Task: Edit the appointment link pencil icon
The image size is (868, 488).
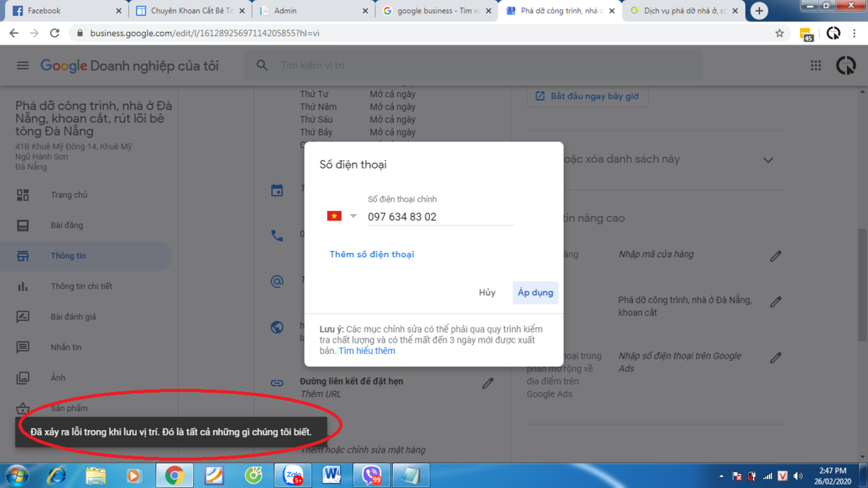Action: click(488, 383)
